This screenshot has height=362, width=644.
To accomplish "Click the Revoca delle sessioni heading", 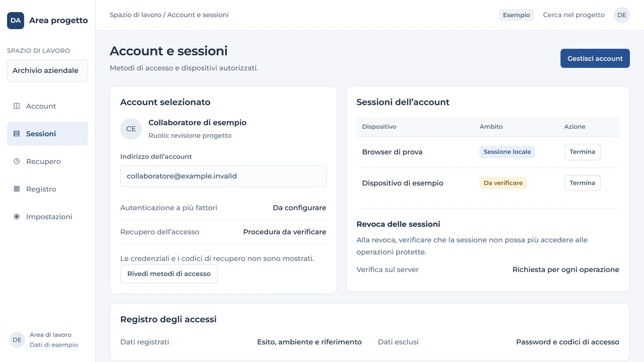I will [398, 224].
